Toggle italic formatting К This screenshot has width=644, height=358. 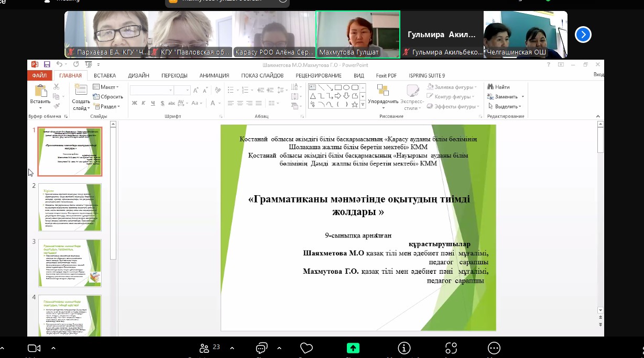pyautogui.click(x=143, y=103)
